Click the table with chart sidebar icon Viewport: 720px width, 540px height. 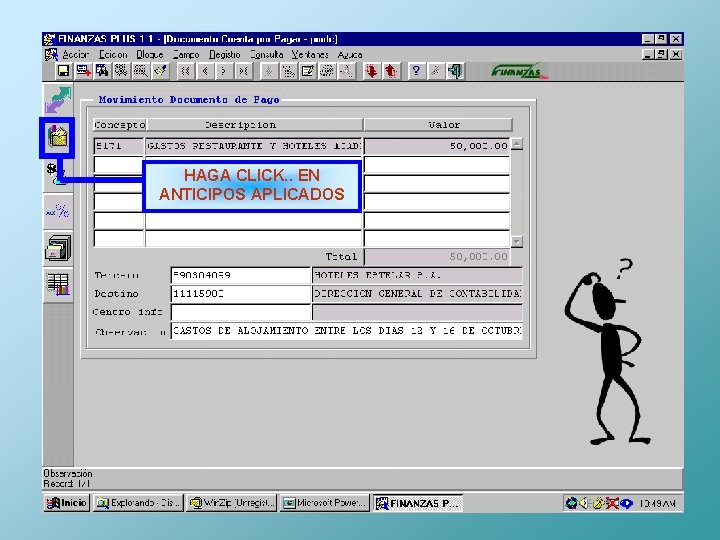(58, 284)
